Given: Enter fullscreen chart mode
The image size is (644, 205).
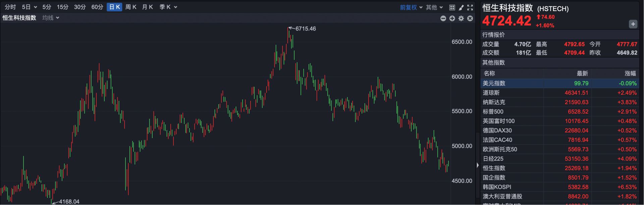Looking at the screenshot, I should coord(470,7).
